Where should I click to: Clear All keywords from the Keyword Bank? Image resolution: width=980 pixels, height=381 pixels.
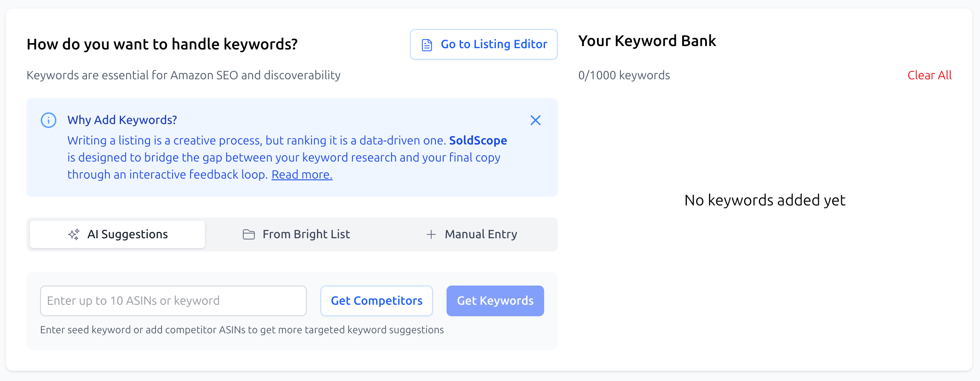point(930,75)
